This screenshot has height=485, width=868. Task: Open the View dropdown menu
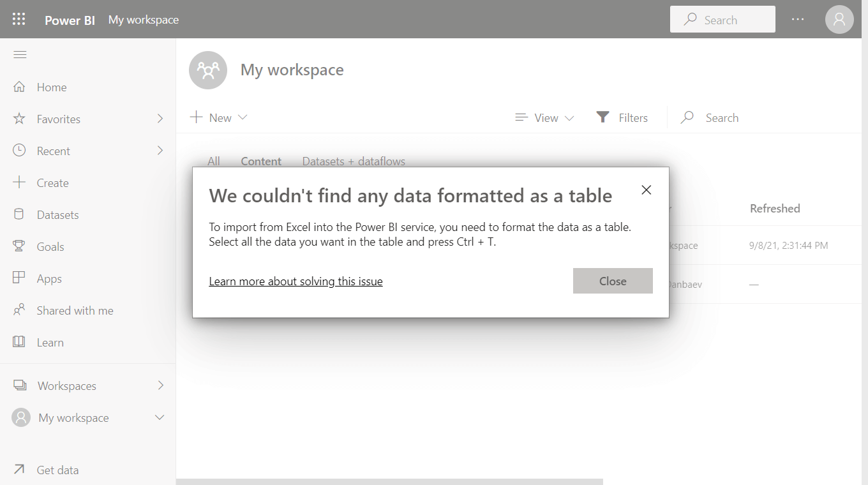pos(545,117)
